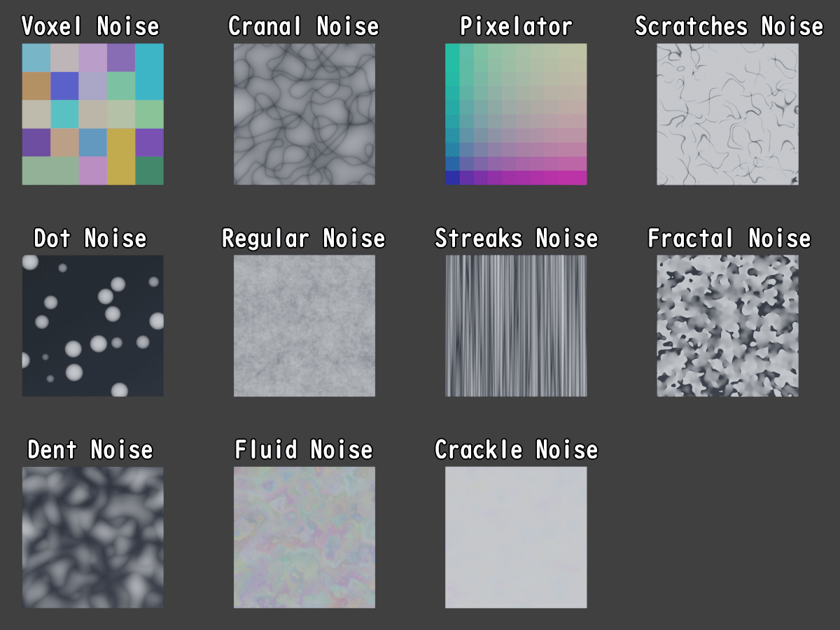This screenshot has width=840, height=630.
Task: Click the Fractal Noise heading
Action: click(x=728, y=238)
